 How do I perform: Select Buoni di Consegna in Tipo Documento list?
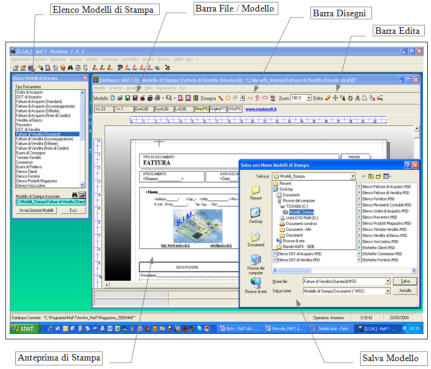(x=30, y=153)
